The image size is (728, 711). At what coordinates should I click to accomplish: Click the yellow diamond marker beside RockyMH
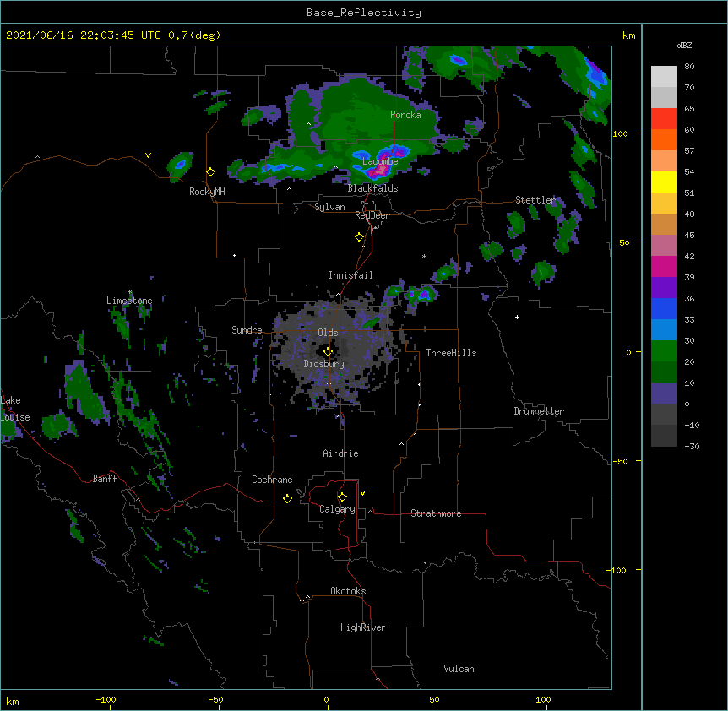coord(211,172)
